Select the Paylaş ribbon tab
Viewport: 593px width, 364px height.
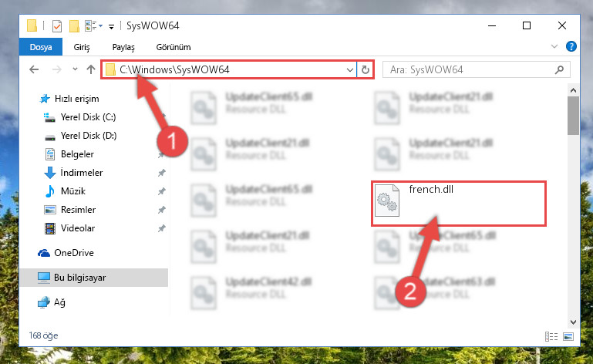[x=123, y=47]
